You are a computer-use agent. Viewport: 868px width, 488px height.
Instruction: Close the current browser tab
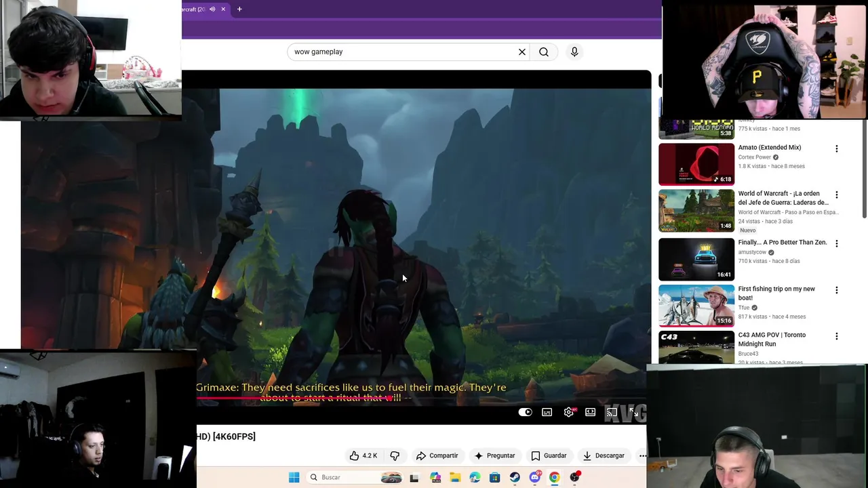click(223, 9)
